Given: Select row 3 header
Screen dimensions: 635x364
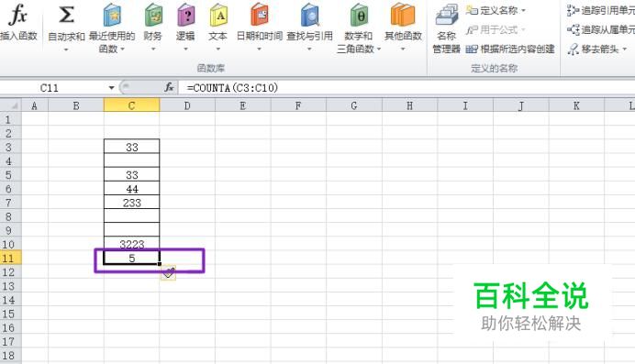Looking at the screenshot, I should pos(10,147).
